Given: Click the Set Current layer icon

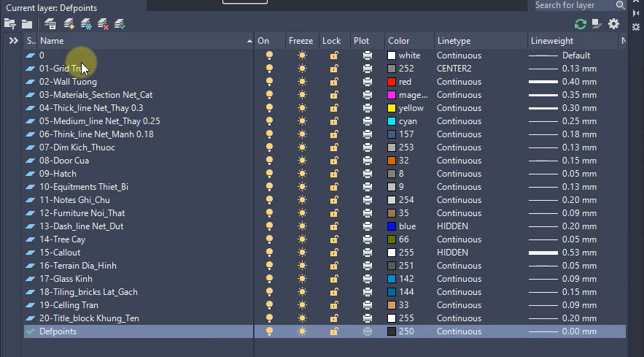Looking at the screenshot, I should click(120, 24).
